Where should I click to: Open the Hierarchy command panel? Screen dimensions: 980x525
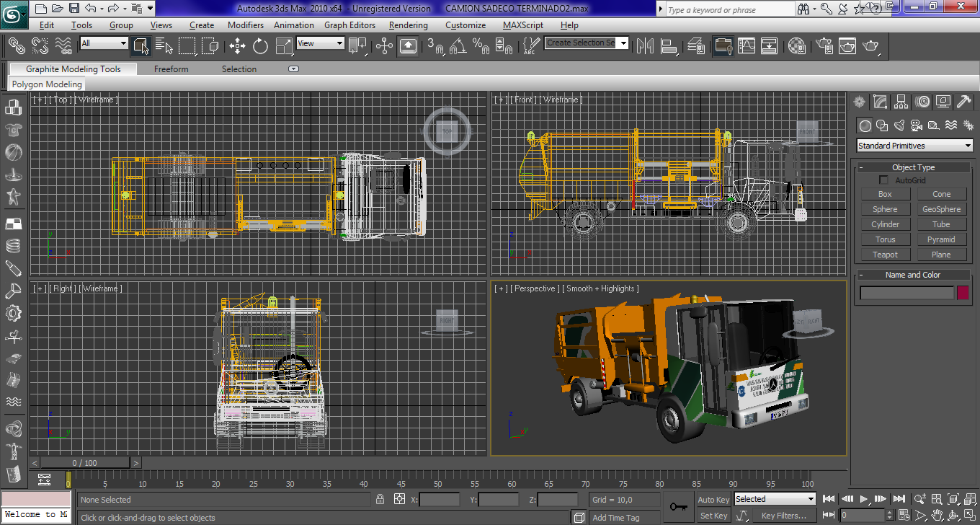pos(901,102)
